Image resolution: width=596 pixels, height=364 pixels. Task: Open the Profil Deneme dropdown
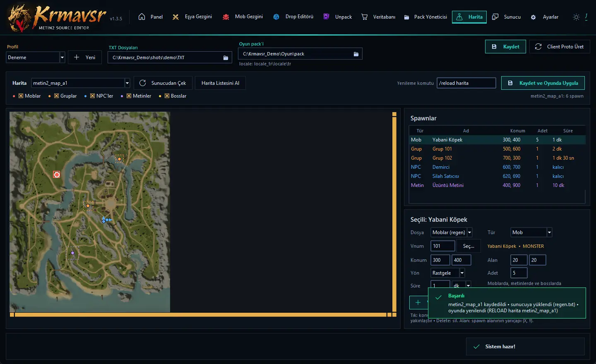(x=62, y=57)
